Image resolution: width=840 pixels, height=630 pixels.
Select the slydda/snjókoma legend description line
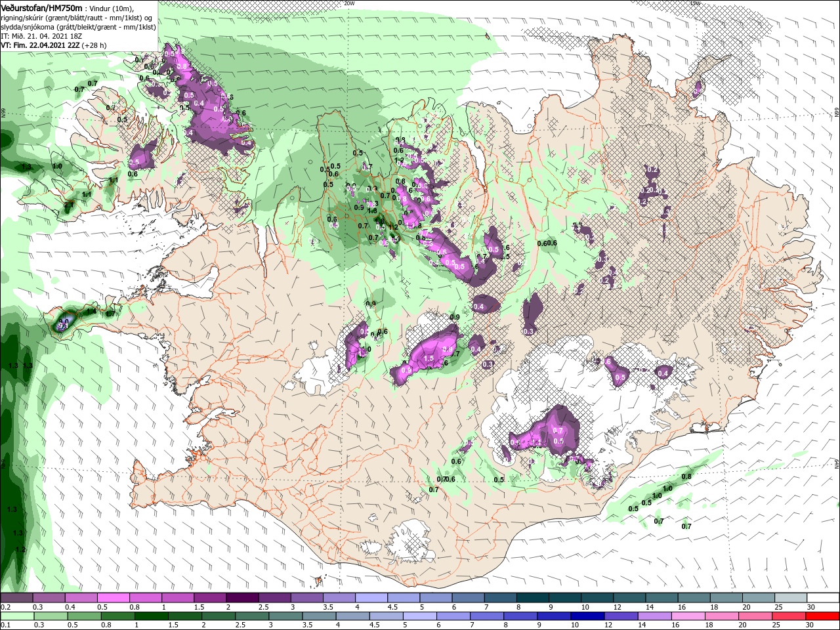pyautogui.click(x=77, y=26)
